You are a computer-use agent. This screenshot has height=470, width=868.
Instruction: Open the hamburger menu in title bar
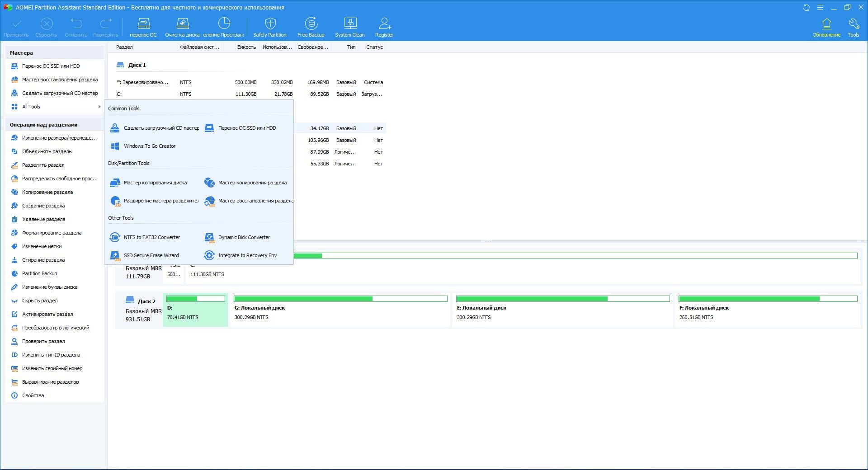click(820, 8)
